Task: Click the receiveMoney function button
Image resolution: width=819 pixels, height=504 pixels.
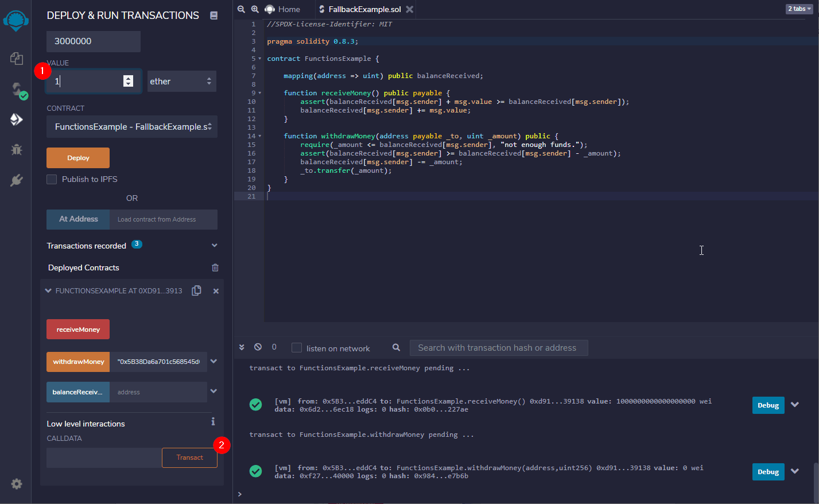Action: [x=78, y=329]
